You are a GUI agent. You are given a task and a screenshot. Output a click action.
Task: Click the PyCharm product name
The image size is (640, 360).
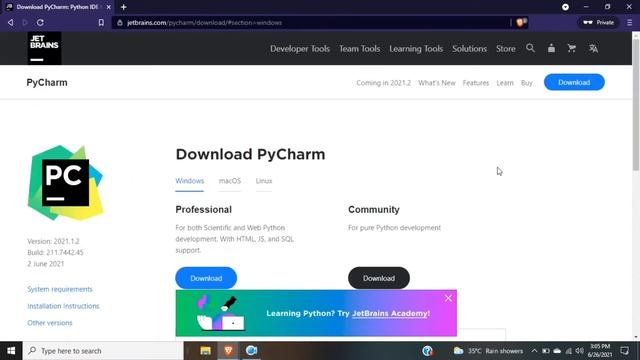(47, 82)
